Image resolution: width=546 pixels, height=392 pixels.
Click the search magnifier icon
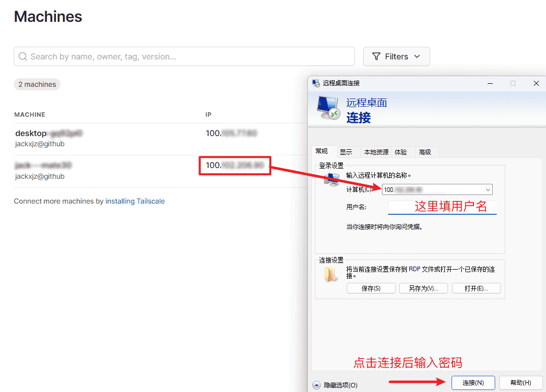tap(23, 56)
